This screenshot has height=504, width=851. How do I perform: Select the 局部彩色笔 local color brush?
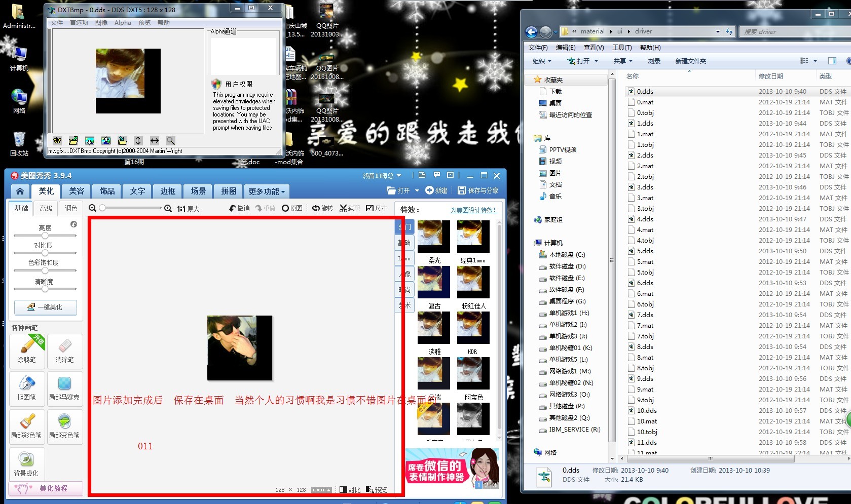pyautogui.click(x=27, y=427)
